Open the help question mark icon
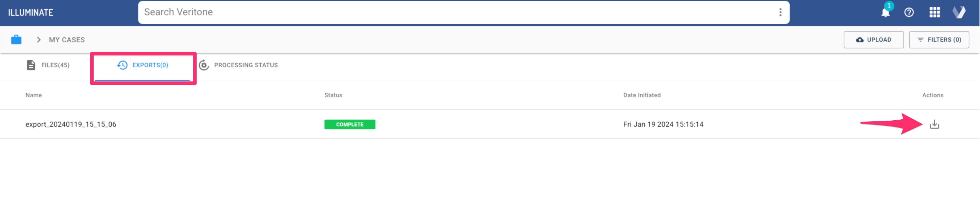The width and height of the screenshot is (980, 199). [909, 12]
